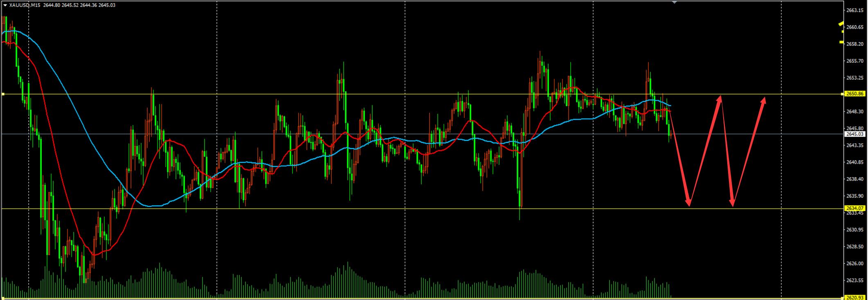Click the XAUUSD,M15 chart title text
The width and height of the screenshot is (868, 300).
coord(25,5)
